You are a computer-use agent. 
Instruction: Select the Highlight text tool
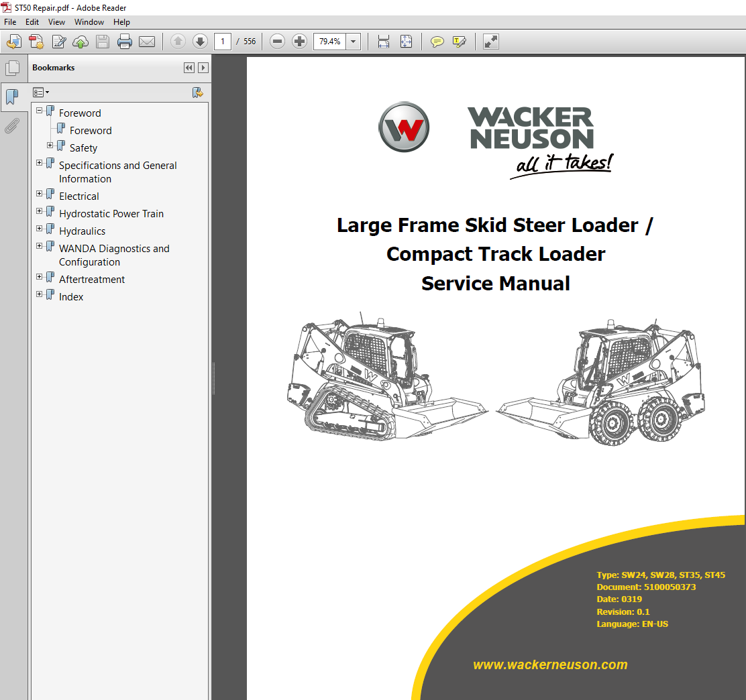tap(459, 41)
